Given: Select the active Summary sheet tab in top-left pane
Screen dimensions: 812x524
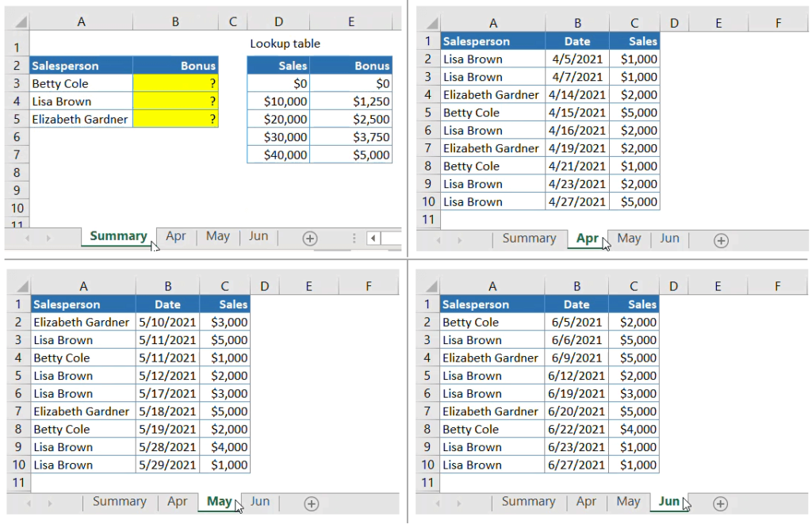Looking at the screenshot, I should (x=118, y=236).
